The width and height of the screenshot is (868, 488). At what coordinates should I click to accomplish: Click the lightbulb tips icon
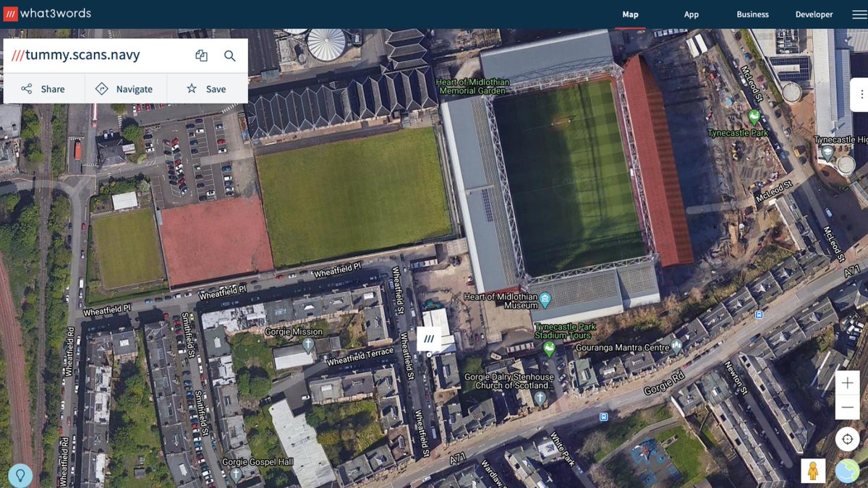20,475
